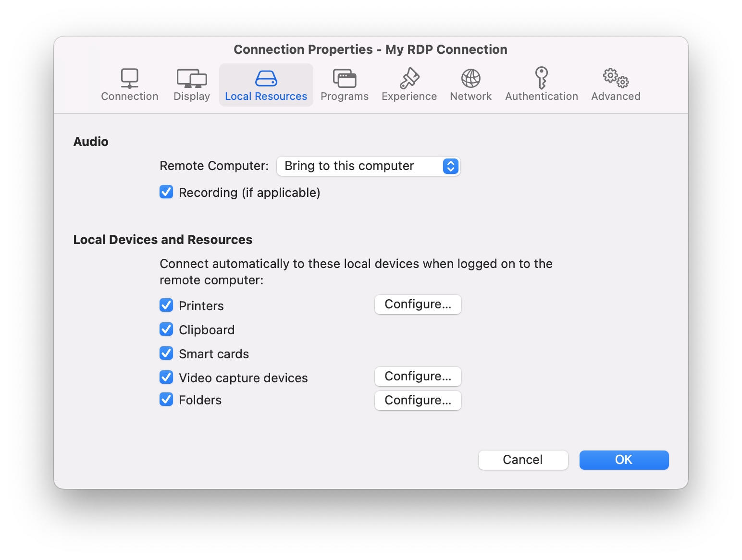Open Configure for Video capture devices
The width and height of the screenshot is (742, 560).
tap(418, 377)
